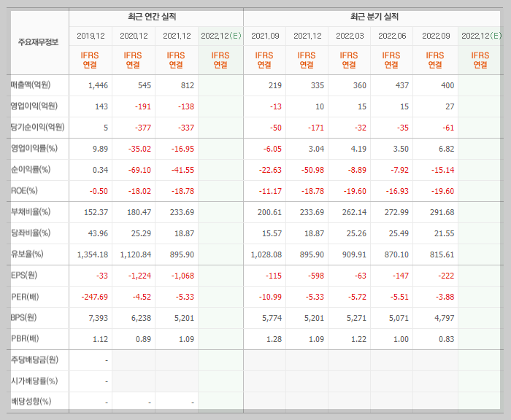Select the PER(배) row label
This screenshot has width=511, height=420.
[x=25, y=297]
